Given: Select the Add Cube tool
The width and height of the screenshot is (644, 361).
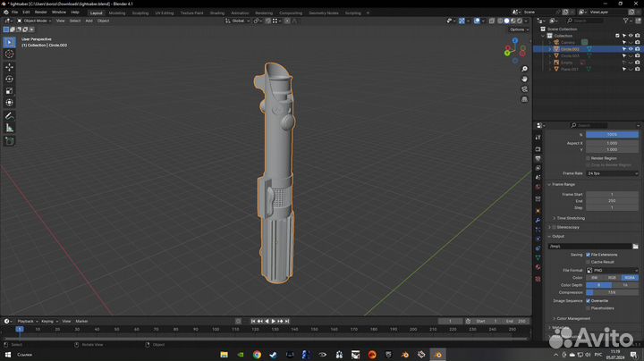Looking at the screenshot, I should (x=10, y=141).
